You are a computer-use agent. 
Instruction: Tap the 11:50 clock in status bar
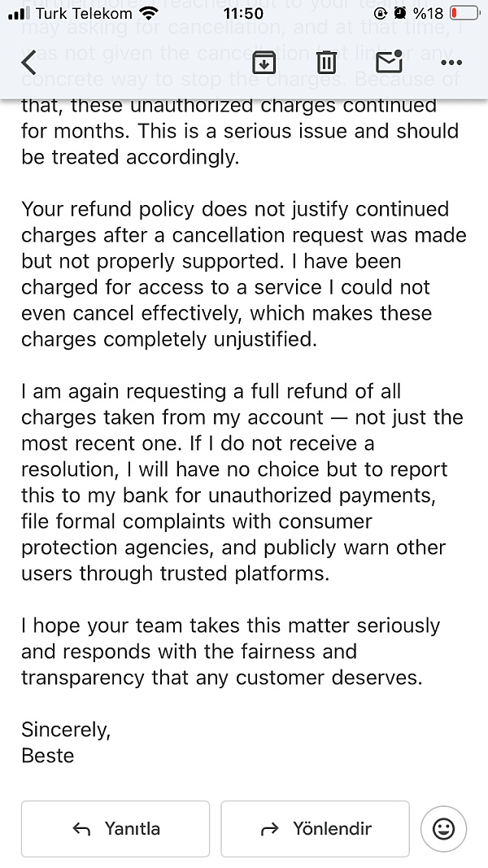click(x=242, y=13)
